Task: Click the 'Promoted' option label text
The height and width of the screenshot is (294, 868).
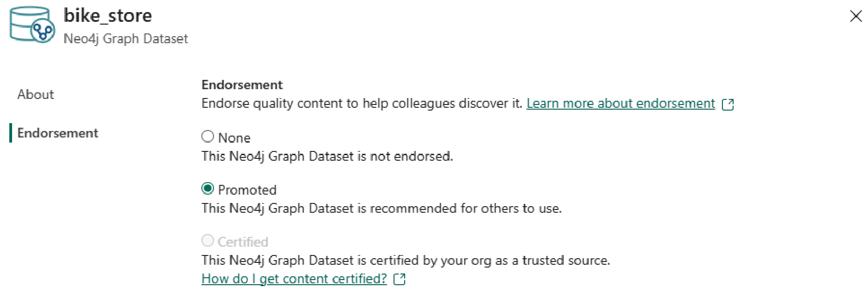Action: 247,190
